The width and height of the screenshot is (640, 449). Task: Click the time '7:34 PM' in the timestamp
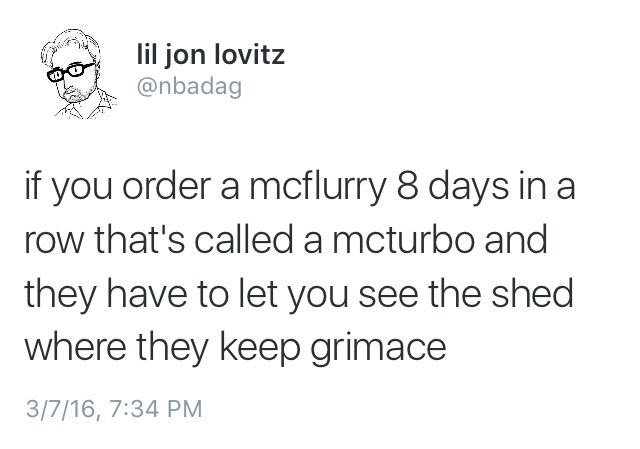pos(150,407)
